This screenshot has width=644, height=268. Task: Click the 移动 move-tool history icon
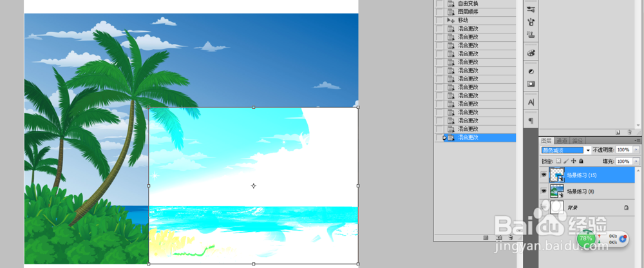451,20
